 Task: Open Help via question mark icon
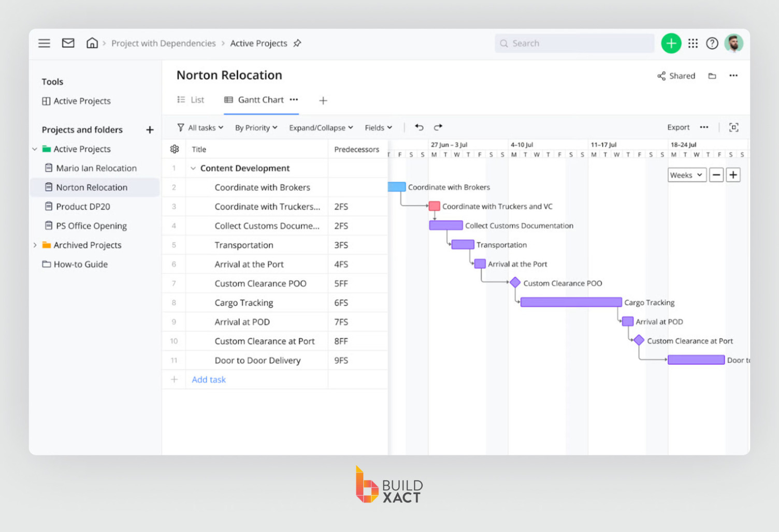pyautogui.click(x=712, y=43)
